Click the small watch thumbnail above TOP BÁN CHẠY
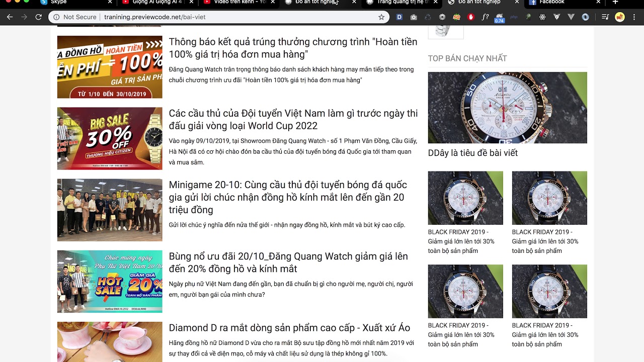The width and height of the screenshot is (644, 362). [446, 32]
